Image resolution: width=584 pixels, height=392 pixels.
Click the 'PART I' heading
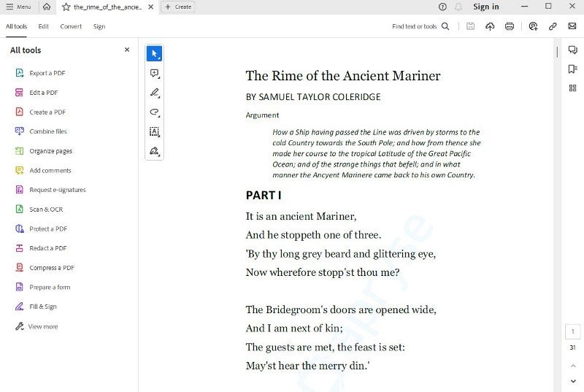click(x=264, y=195)
